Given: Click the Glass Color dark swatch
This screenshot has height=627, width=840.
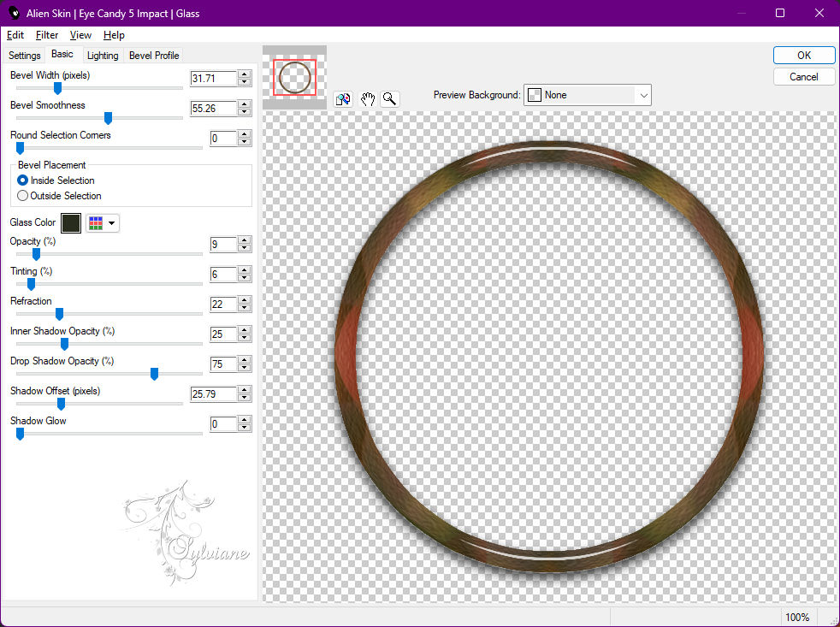Looking at the screenshot, I should (71, 223).
